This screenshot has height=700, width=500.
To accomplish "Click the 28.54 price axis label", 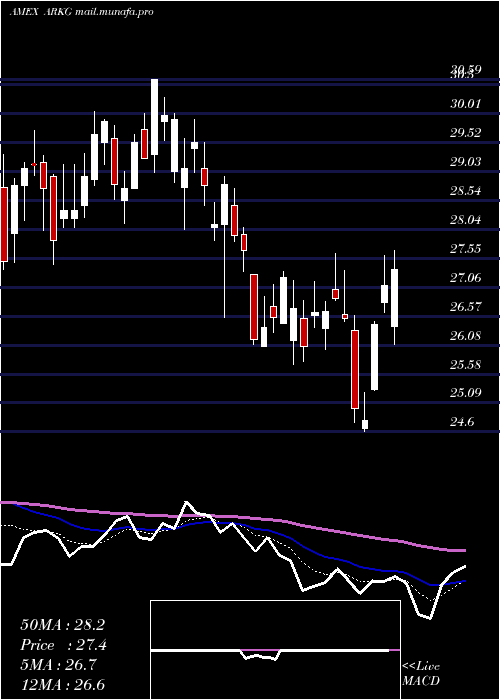I will click(x=466, y=191).
